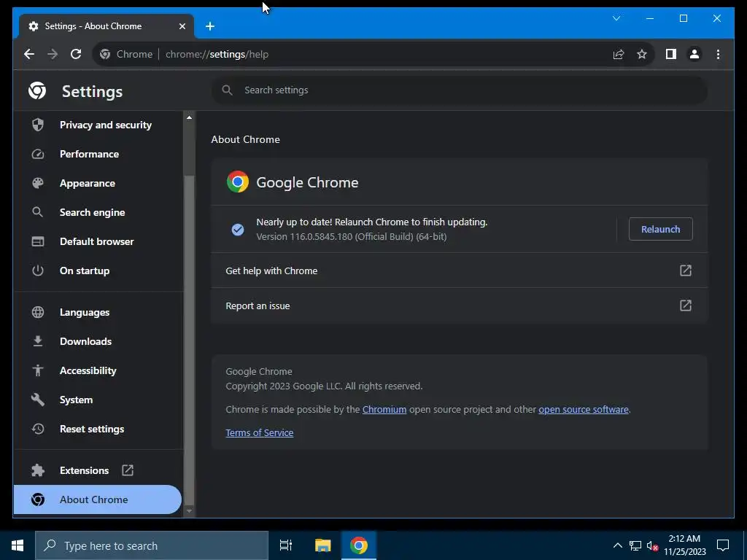Open a new tab with plus button
Viewport: 747px width, 560px height.
(210, 26)
